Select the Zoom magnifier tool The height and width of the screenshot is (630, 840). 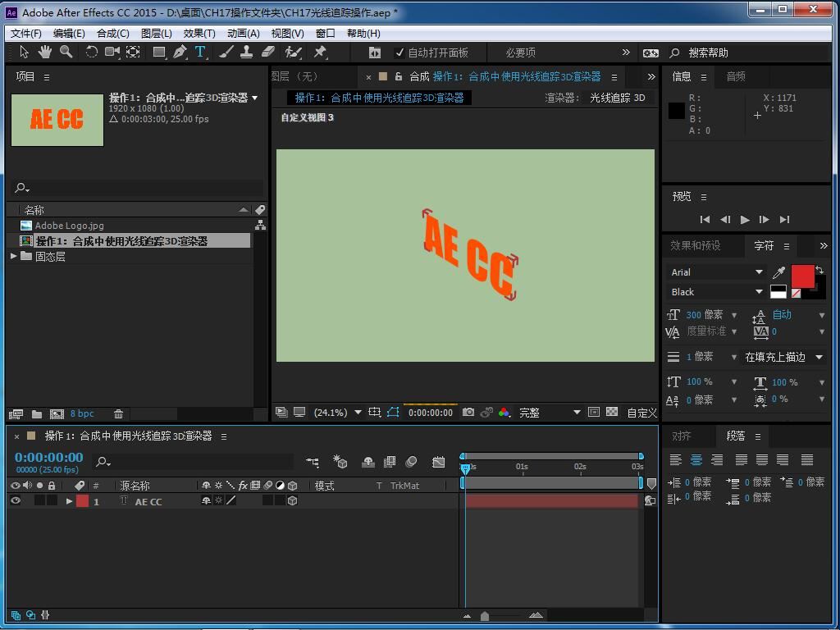point(66,52)
